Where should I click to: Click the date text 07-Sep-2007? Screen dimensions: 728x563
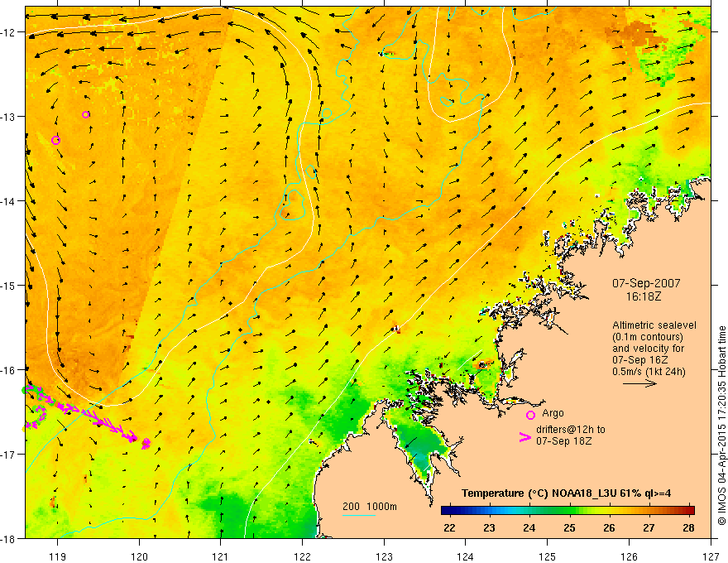646,283
